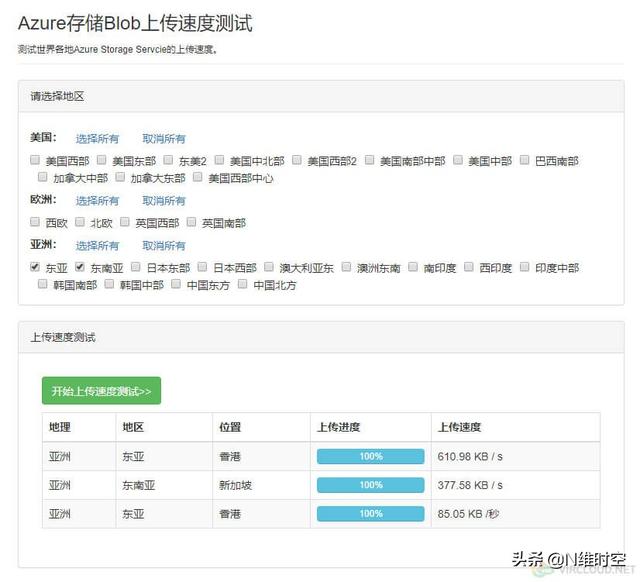Select the 印度中部 checkbox
The height and width of the screenshot is (582, 640).
[x=524, y=267]
